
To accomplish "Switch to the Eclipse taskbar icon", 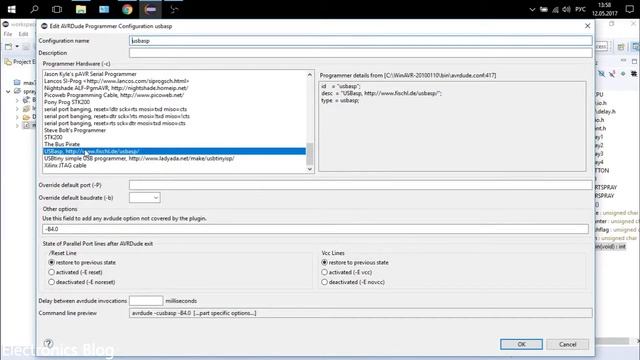I will click(150, 9).
